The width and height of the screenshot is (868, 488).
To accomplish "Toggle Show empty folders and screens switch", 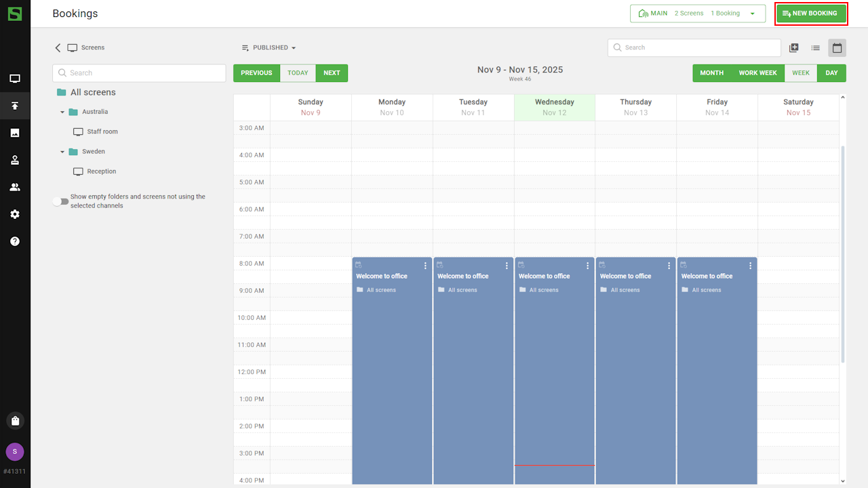I will [61, 201].
